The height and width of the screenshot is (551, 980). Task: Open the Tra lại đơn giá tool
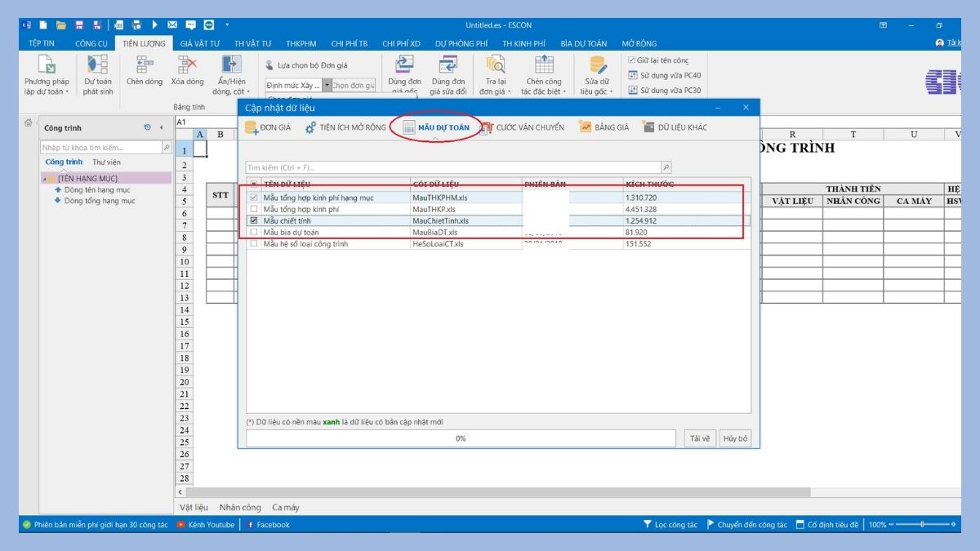495,65
